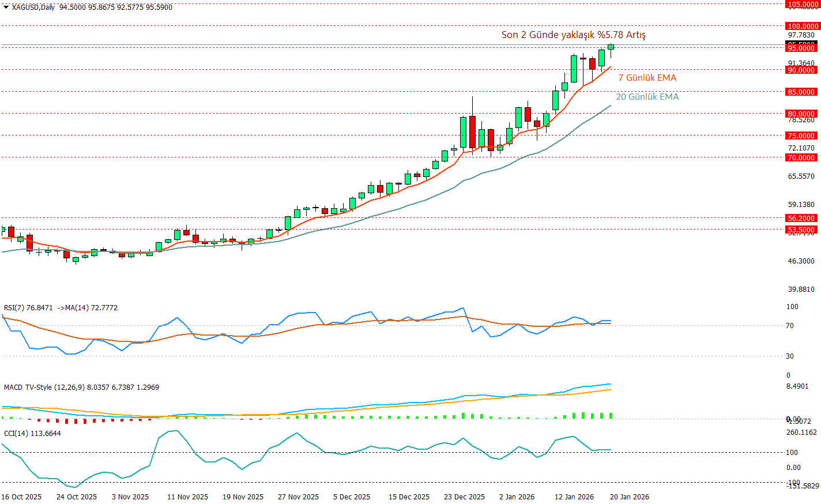Select the 53.5000 support level tag
821x504 pixels.
point(801,230)
